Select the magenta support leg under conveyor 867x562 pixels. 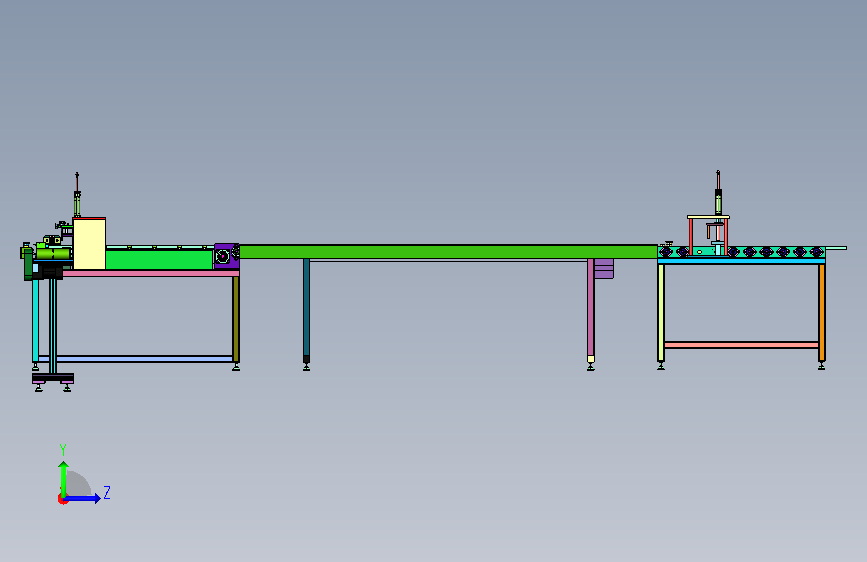[591, 307]
